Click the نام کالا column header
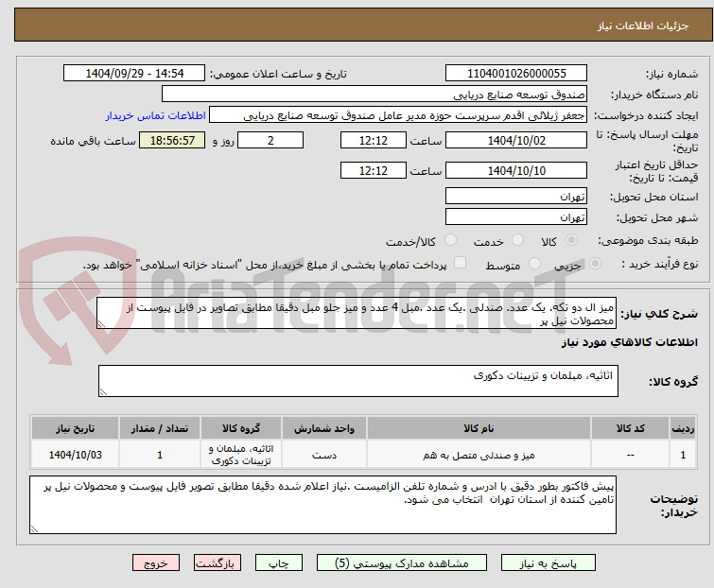Image resolution: width=714 pixels, height=588 pixels. (x=479, y=428)
